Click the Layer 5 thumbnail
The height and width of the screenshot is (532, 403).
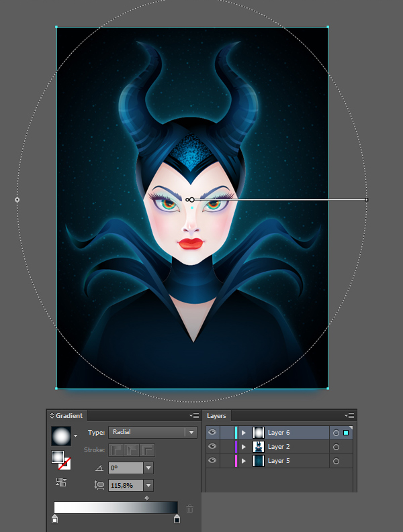(259, 461)
